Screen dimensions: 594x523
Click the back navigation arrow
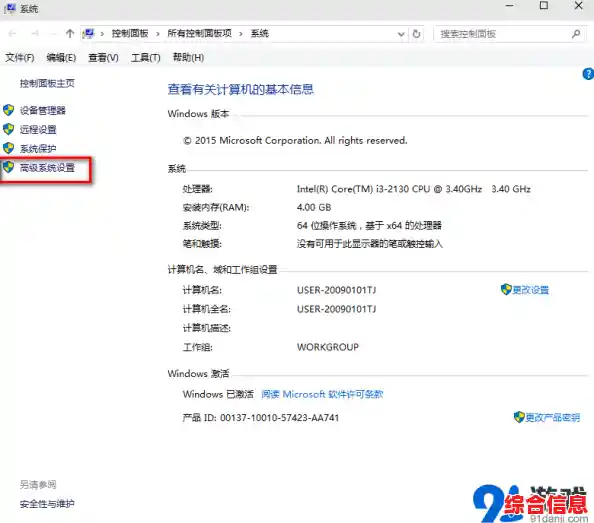(x=13, y=34)
